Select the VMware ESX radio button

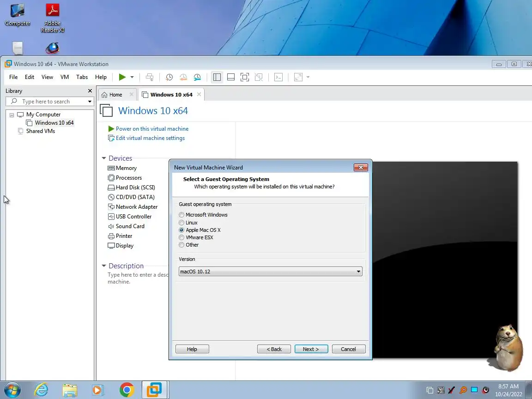pyautogui.click(x=181, y=237)
